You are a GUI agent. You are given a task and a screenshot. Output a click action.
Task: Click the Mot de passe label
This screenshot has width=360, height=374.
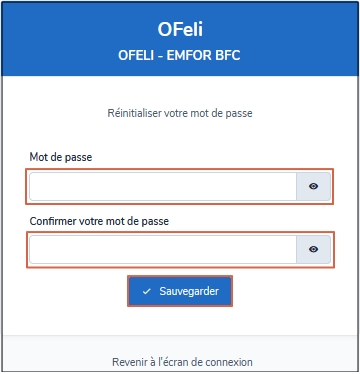click(61, 157)
